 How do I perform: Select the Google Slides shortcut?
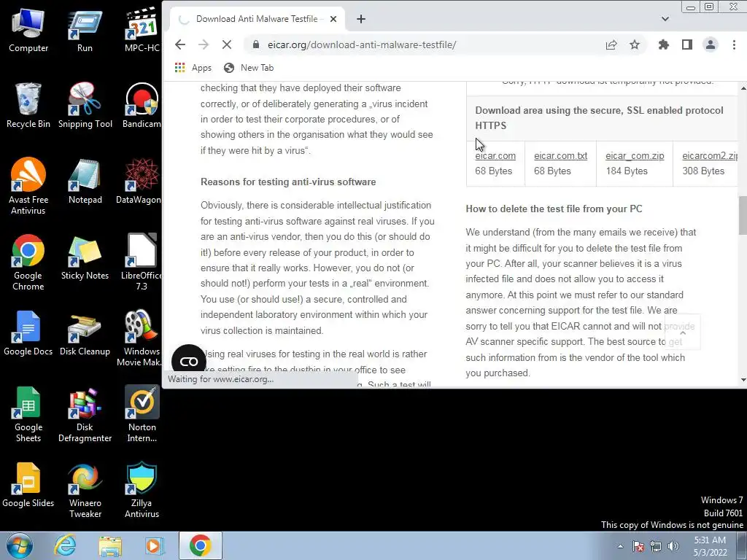(x=28, y=485)
